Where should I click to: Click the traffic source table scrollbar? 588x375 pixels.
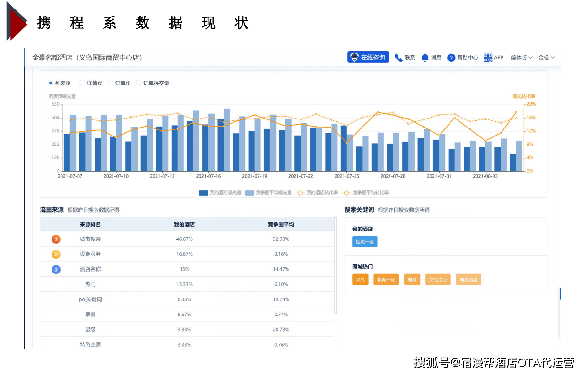click(x=335, y=264)
